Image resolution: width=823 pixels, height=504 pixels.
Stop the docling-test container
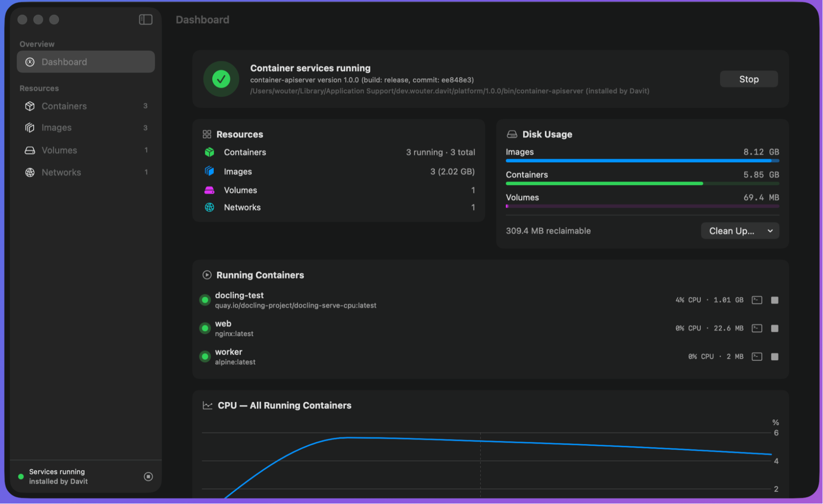click(774, 300)
